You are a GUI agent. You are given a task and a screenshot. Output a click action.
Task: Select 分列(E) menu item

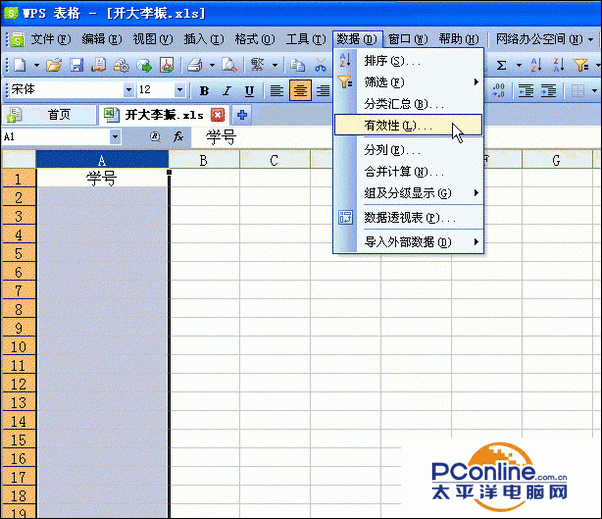pos(408,150)
